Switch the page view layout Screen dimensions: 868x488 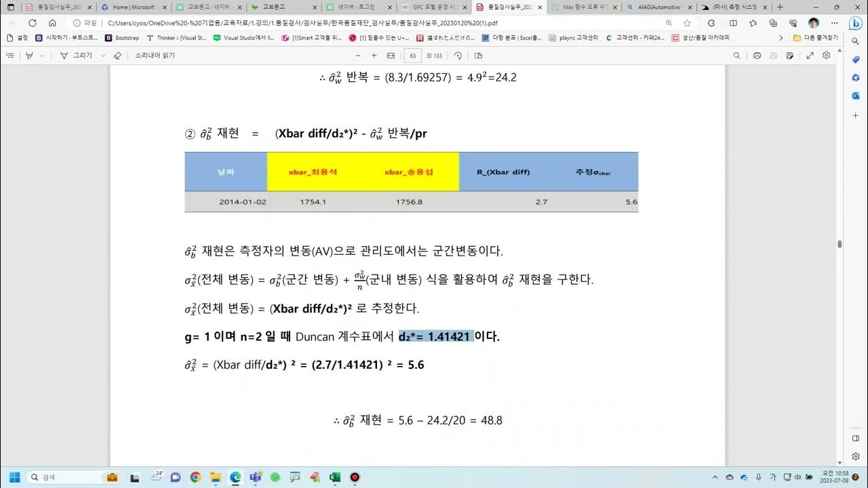pyautogui.click(x=478, y=56)
